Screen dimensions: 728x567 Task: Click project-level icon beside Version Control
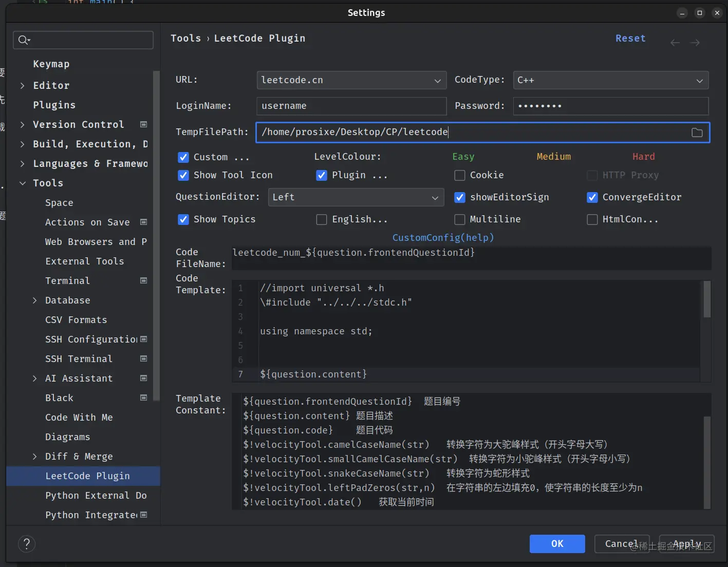(x=144, y=124)
